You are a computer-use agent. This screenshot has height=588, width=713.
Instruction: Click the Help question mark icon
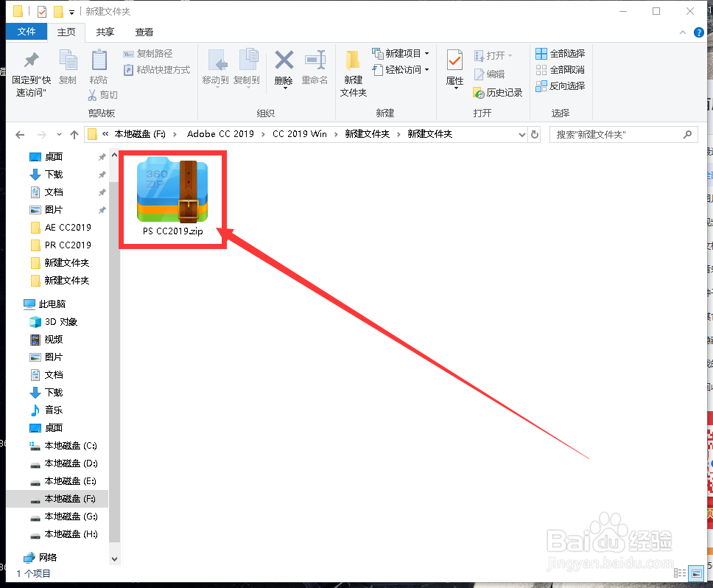[x=699, y=32]
